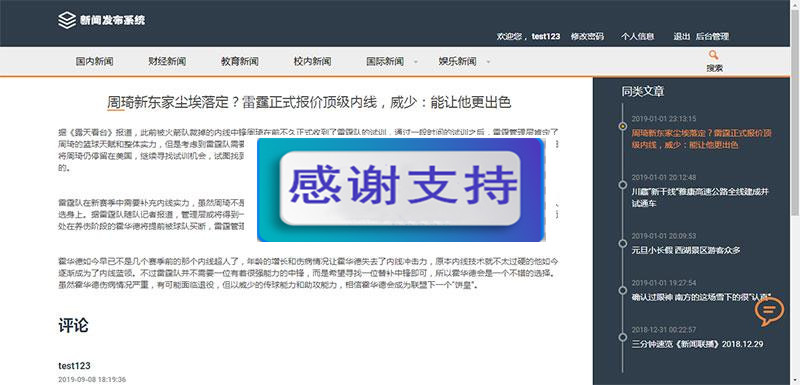800x385 pixels.
Task: Open the 个人信息 link
Action: coord(637,37)
